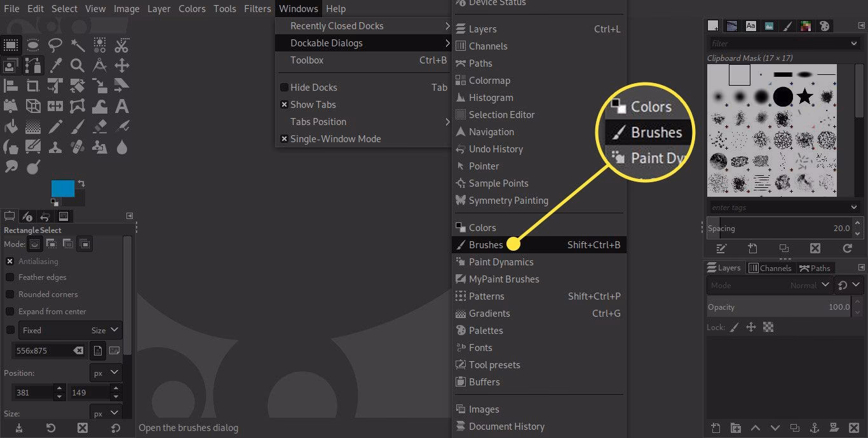Open the Fixed size dropdown

click(70, 329)
